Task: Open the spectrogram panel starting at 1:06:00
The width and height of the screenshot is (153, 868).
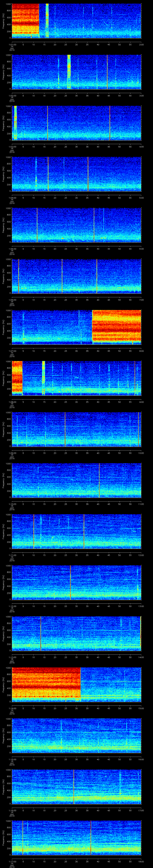Action: [x=76, y=276]
